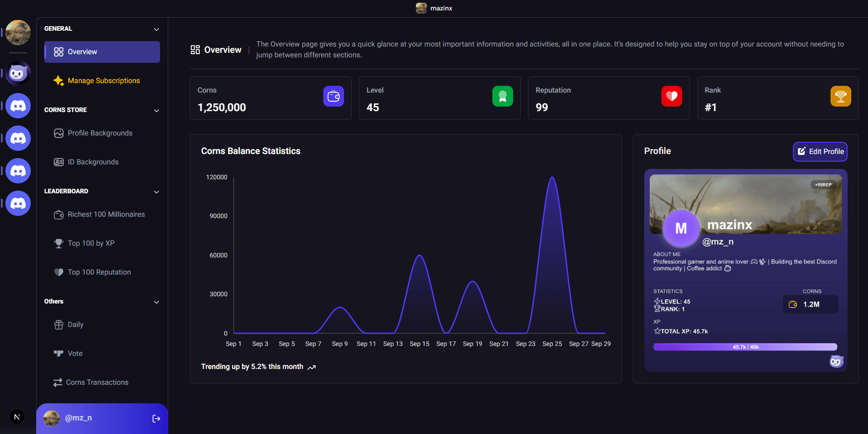Switch to the Overview page

pos(102,51)
